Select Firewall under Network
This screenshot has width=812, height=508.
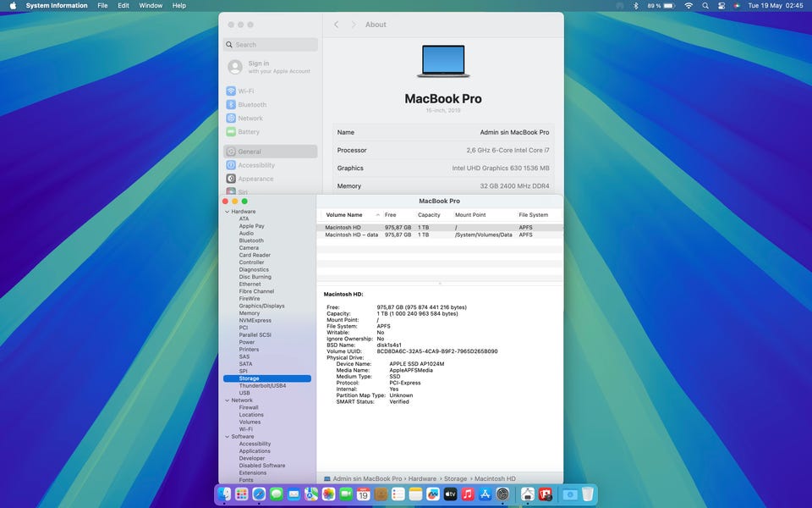coord(249,407)
